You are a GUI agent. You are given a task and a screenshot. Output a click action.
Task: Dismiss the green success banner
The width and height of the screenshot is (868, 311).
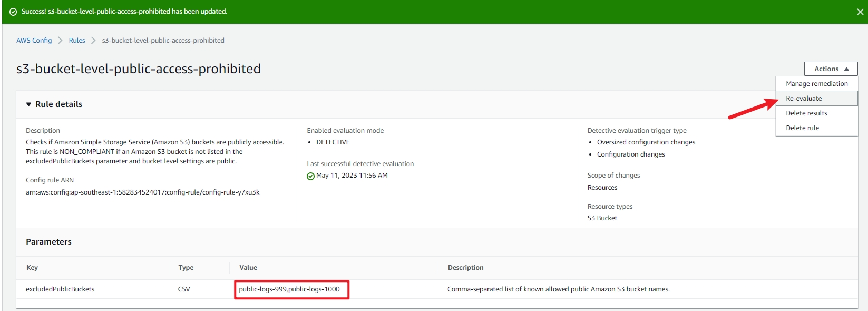point(860,12)
